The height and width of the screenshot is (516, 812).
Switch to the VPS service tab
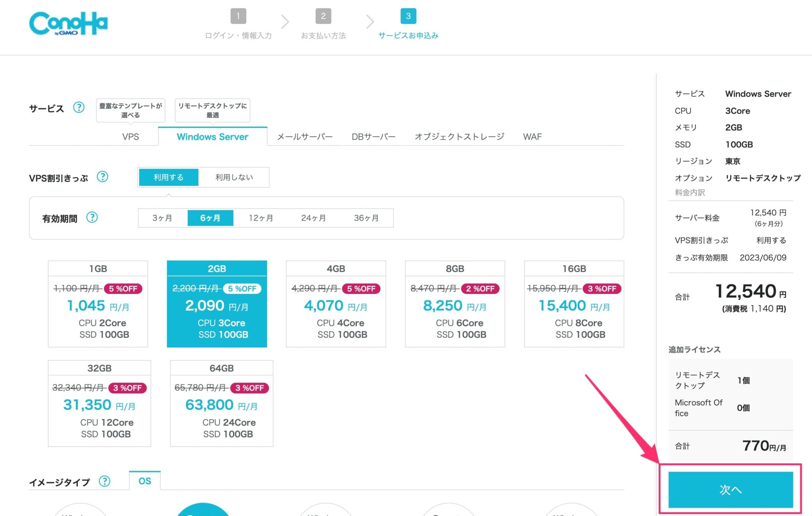[130, 136]
